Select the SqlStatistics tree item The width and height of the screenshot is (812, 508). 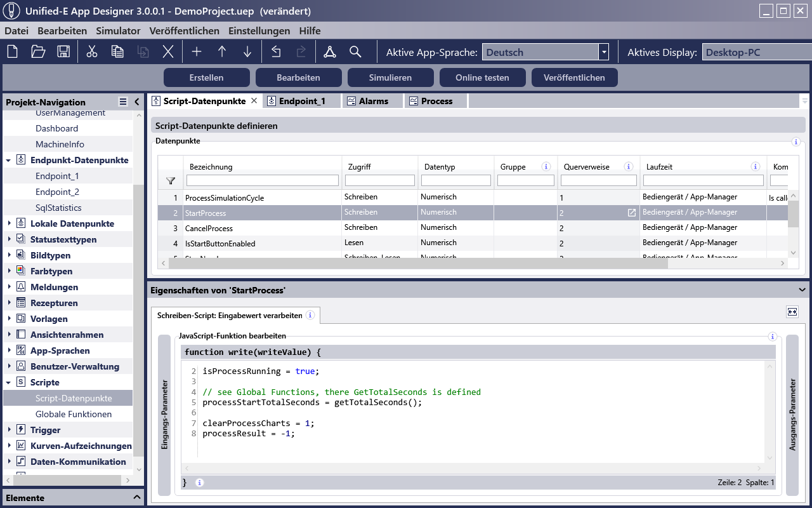pyautogui.click(x=58, y=208)
